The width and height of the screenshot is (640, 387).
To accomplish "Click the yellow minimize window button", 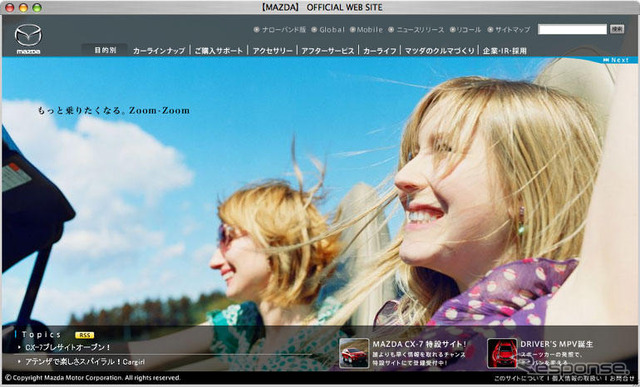I will pos(23,8).
